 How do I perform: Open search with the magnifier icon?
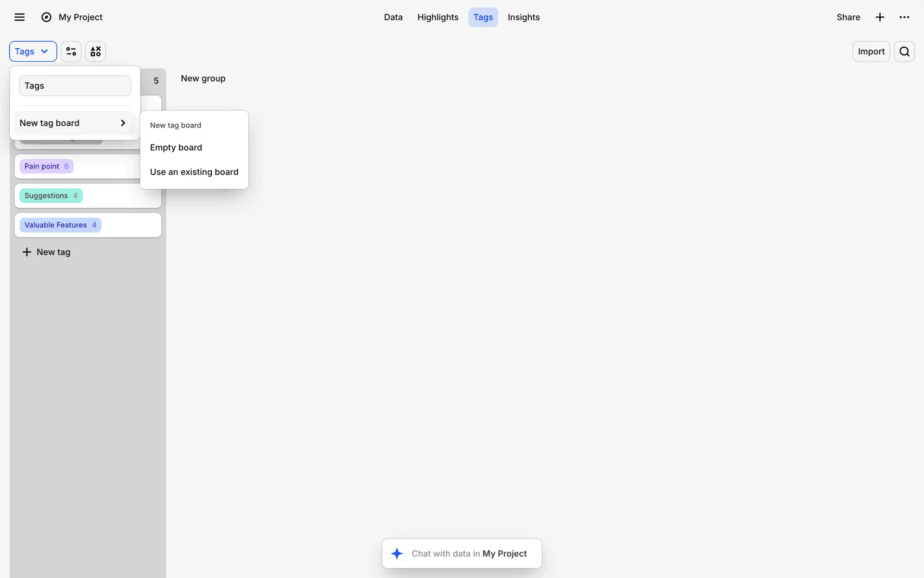(x=904, y=52)
